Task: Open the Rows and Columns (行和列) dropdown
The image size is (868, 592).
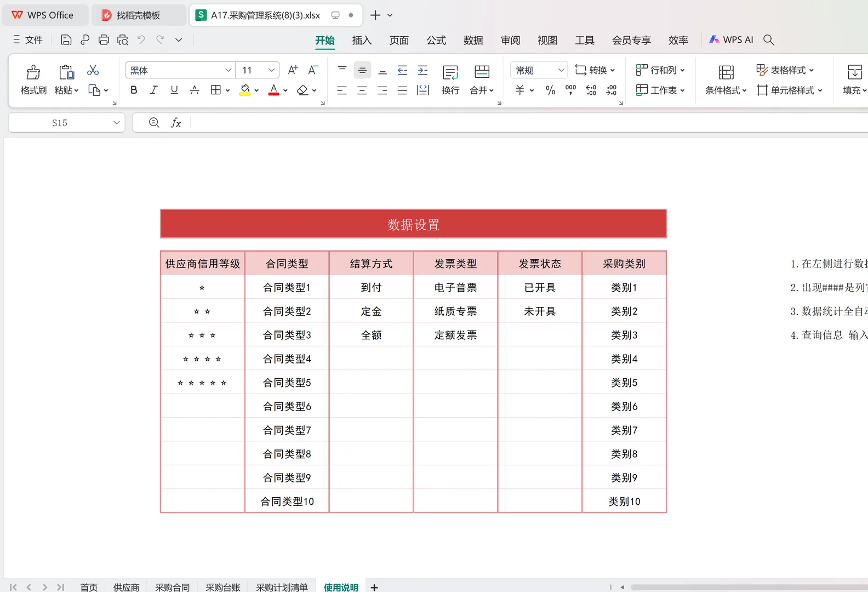Action: pos(660,70)
